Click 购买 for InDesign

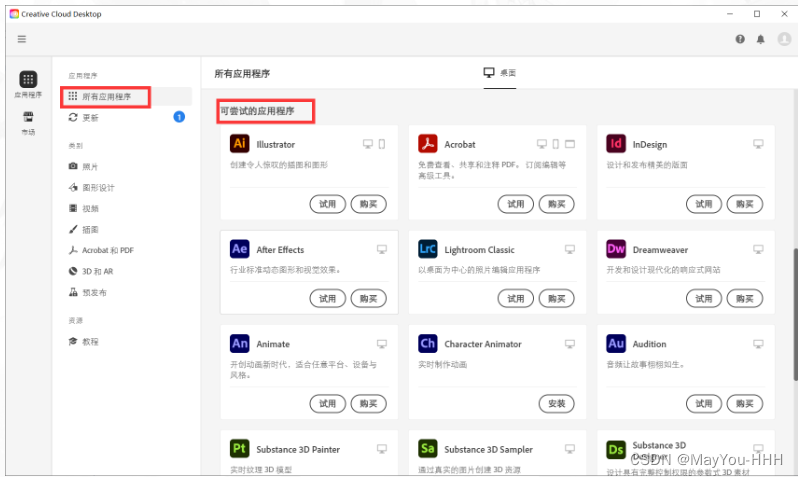point(745,204)
